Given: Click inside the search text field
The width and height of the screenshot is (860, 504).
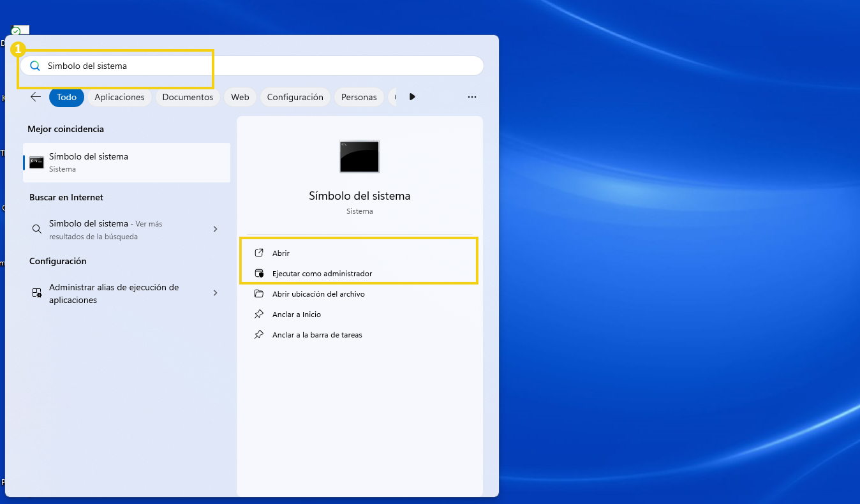Looking at the screenshot, I should [255, 66].
